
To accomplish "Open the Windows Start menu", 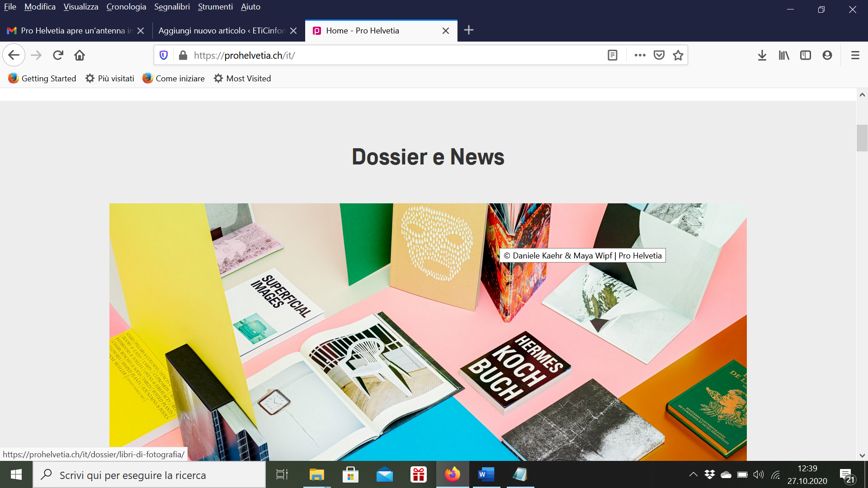I will pos(16,474).
